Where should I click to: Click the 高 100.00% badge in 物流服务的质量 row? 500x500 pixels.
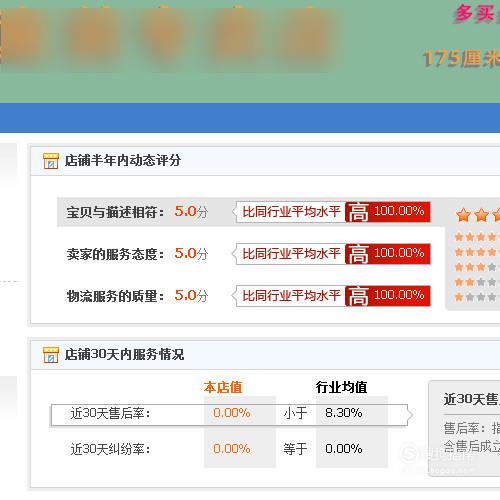point(388,296)
